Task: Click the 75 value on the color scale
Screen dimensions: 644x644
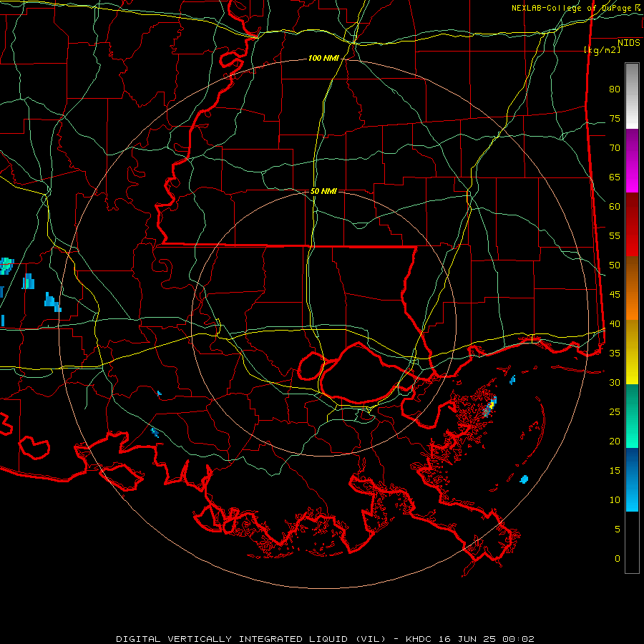Action: tap(615, 118)
